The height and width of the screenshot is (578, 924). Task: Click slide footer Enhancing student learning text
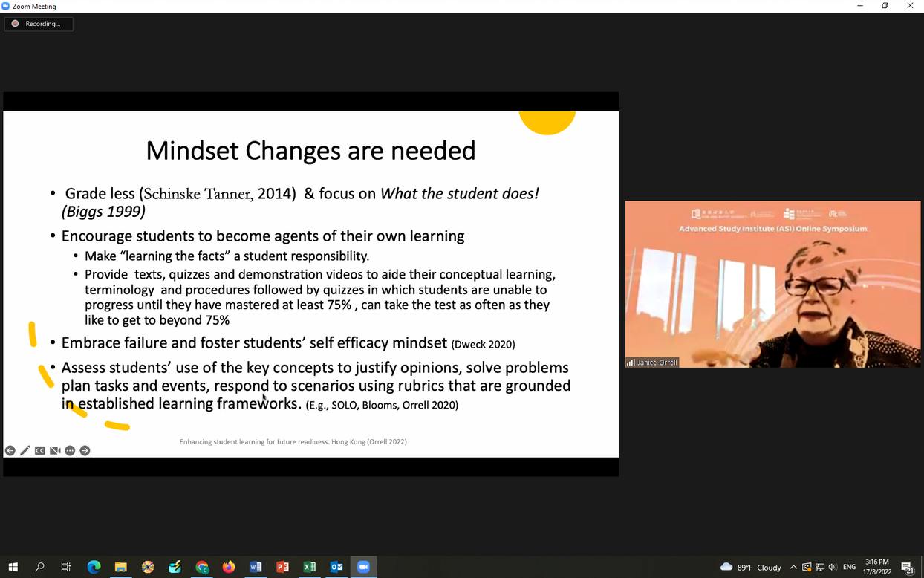point(293,441)
